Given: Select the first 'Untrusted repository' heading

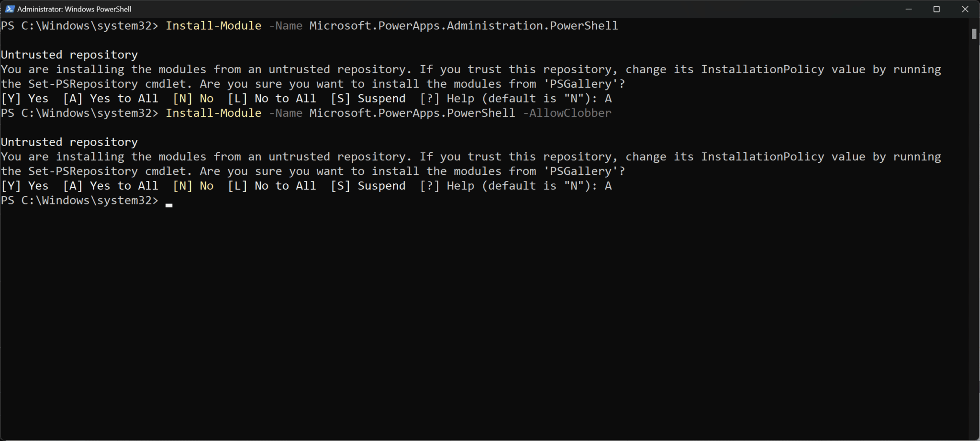Looking at the screenshot, I should pyautogui.click(x=69, y=54).
